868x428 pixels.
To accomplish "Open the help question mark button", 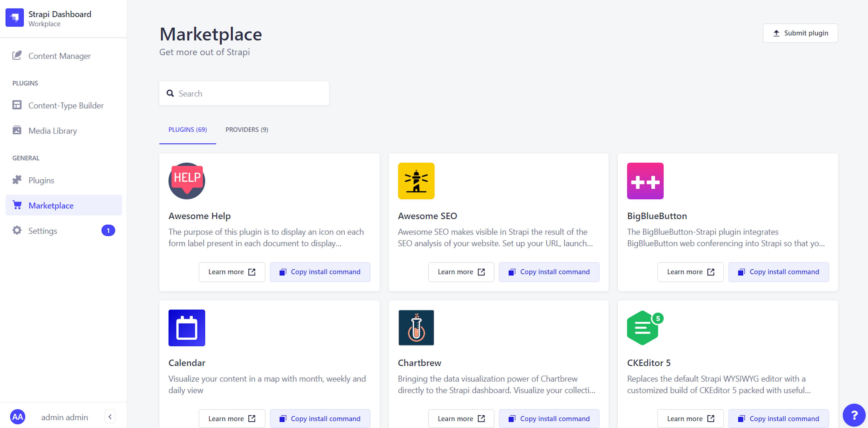I will (x=854, y=415).
